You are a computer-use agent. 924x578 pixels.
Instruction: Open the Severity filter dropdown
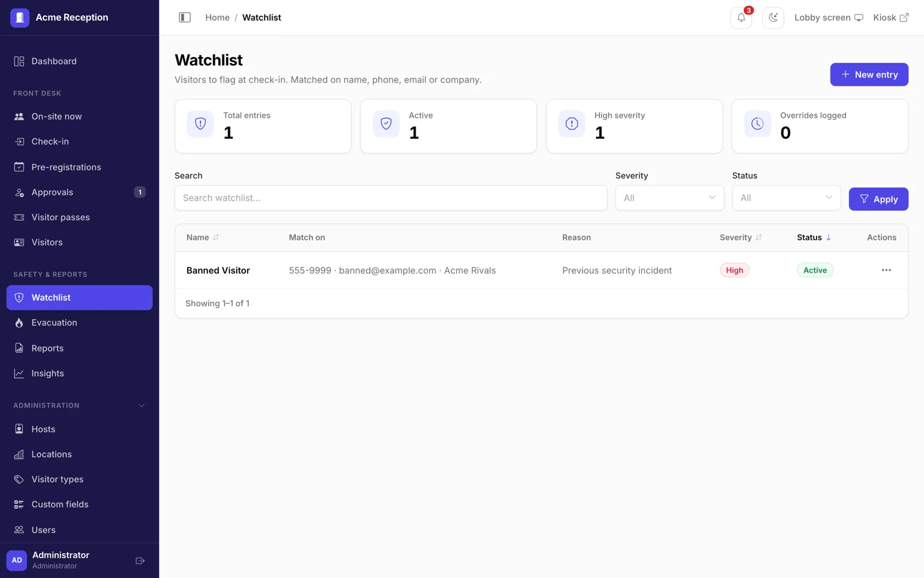[x=669, y=198]
